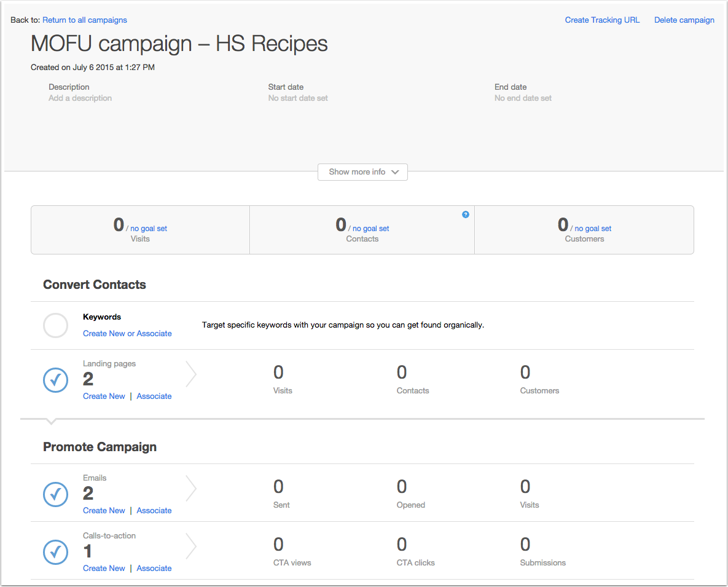Click the empty circle icon beside Keywords
The height and width of the screenshot is (587, 728).
click(x=56, y=325)
